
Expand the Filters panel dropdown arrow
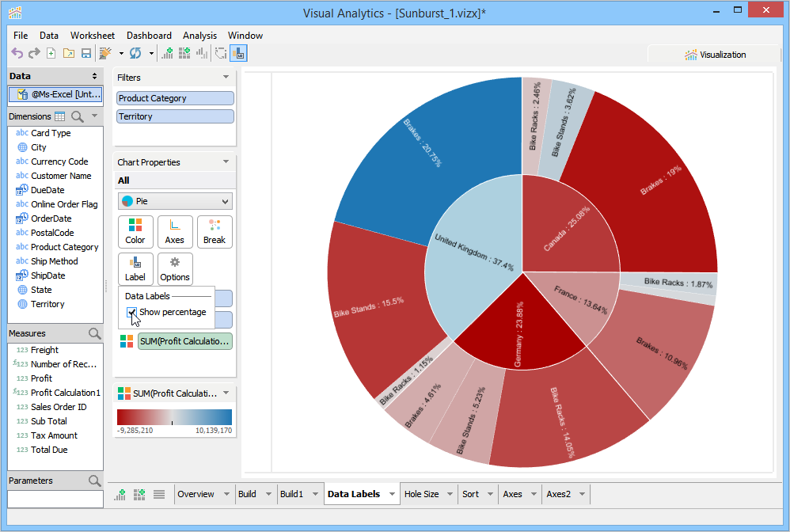coord(226,77)
